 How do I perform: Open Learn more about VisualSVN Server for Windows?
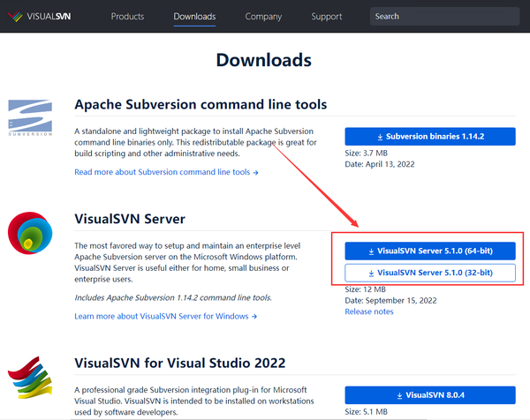point(166,317)
